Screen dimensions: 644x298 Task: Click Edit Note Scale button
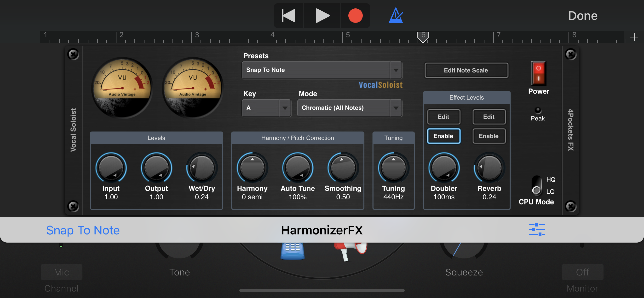coord(466,70)
